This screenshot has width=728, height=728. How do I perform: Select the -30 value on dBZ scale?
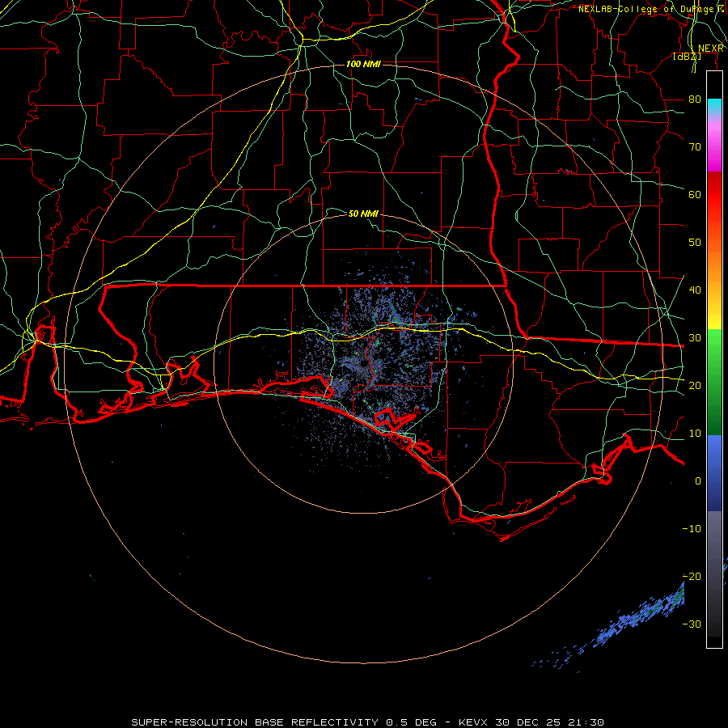click(692, 624)
